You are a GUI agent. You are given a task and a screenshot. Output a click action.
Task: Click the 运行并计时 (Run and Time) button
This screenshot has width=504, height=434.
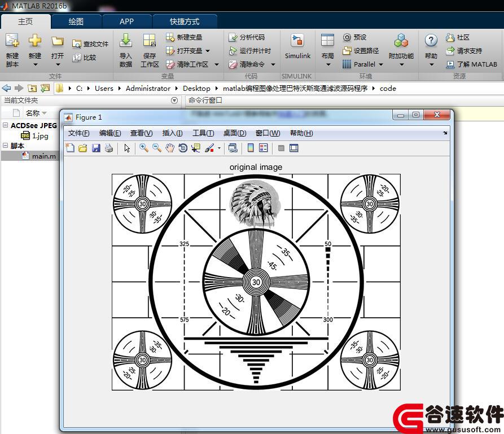[x=250, y=51]
